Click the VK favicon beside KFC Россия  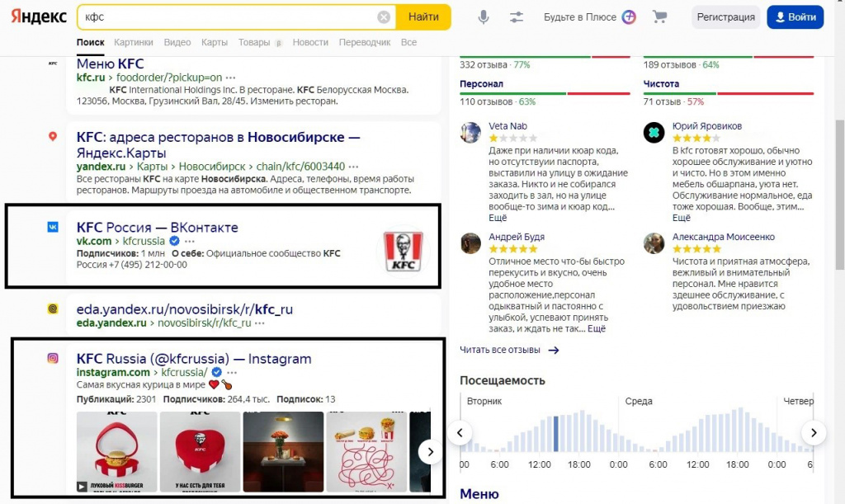53,227
